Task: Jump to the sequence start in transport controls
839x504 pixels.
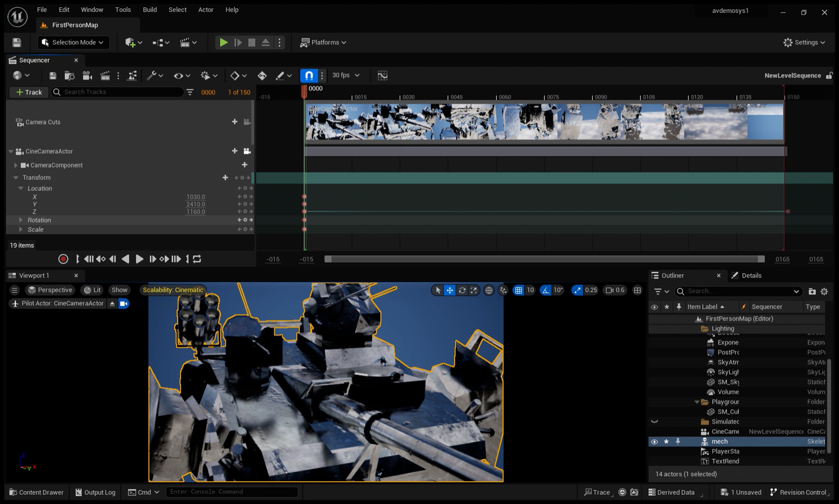Action: [88, 259]
